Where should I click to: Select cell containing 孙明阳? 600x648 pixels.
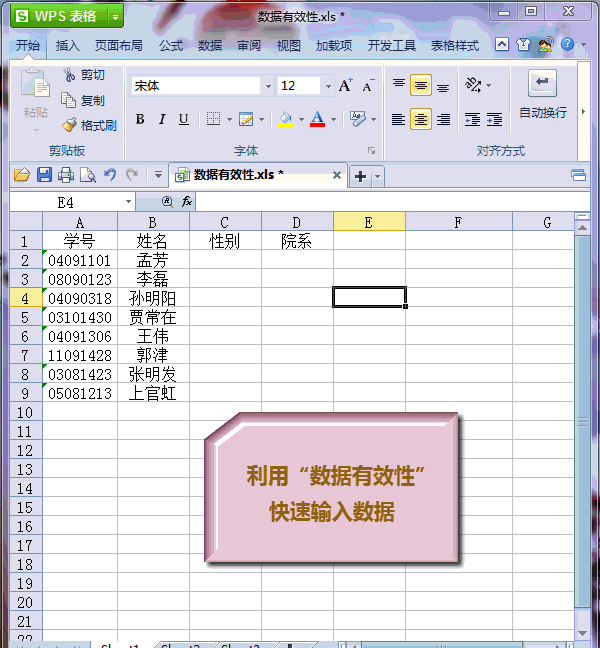[153, 298]
